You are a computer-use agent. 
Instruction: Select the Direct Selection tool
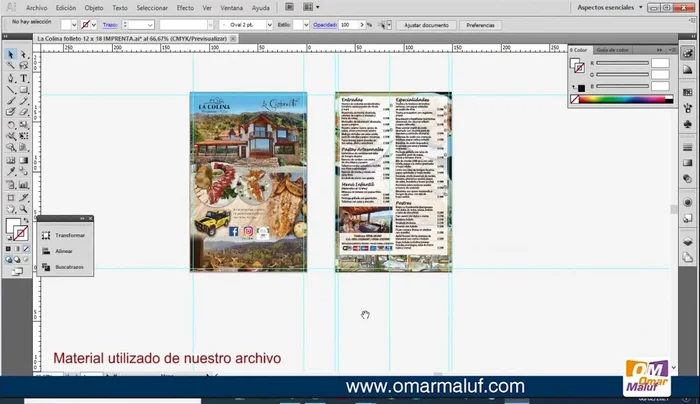pyautogui.click(x=24, y=54)
